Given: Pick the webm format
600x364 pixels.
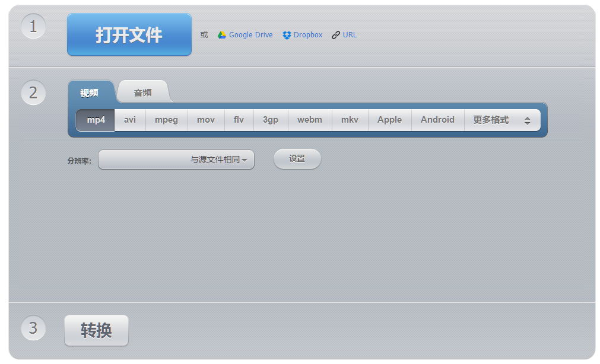Looking at the screenshot, I should click(310, 120).
